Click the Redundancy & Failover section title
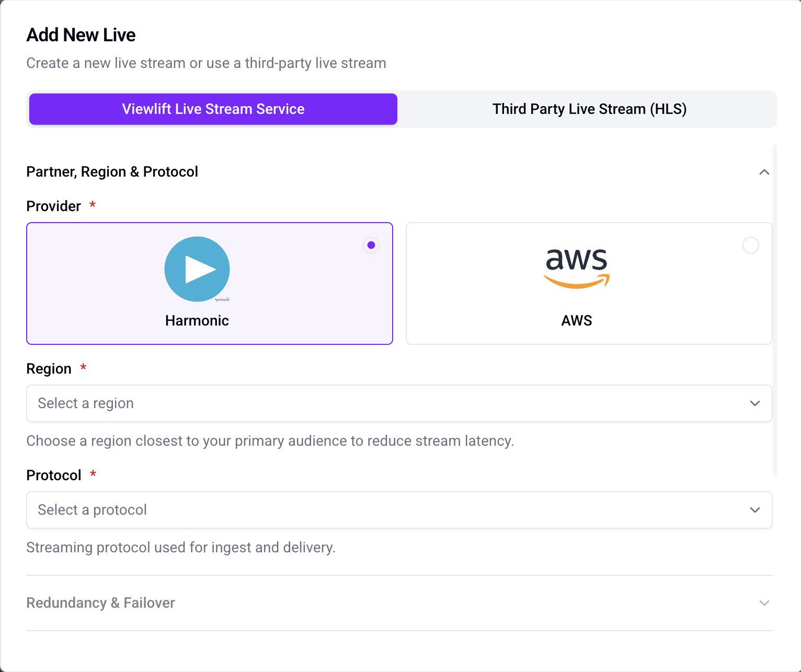 click(101, 603)
